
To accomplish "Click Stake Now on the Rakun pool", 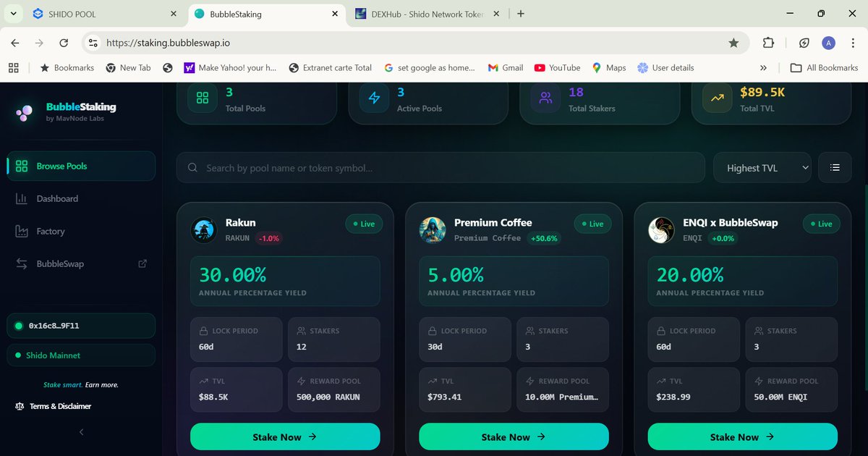I will pyautogui.click(x=285, y=436).
